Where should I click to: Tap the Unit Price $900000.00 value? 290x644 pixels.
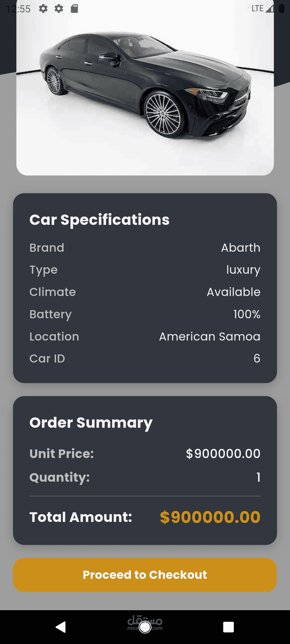point(223,454)
